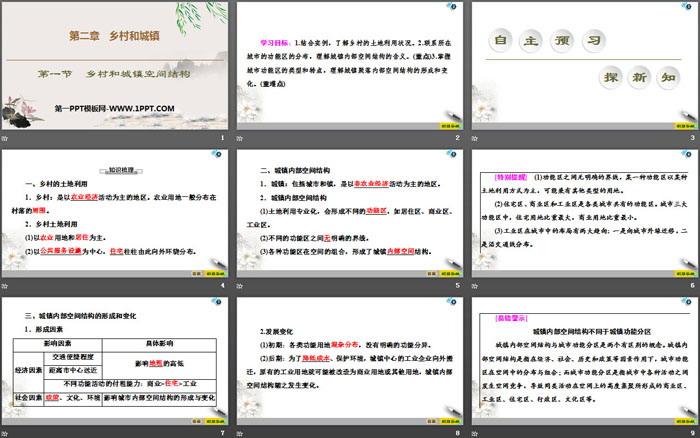Click the animation star icon under slide 5

coord(240,285)
